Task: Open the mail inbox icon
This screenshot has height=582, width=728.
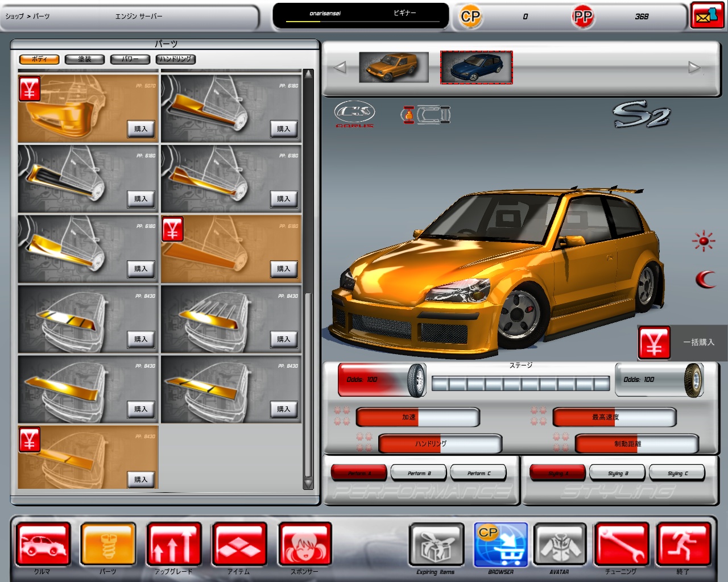Action: coord(706,16)
